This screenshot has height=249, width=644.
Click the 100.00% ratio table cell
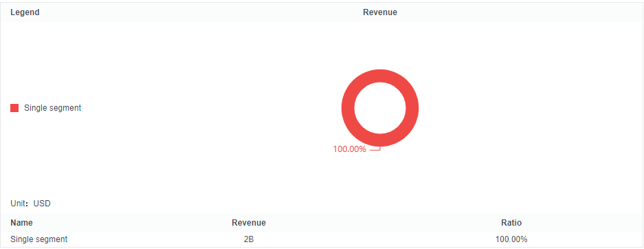tap(511, 239)
